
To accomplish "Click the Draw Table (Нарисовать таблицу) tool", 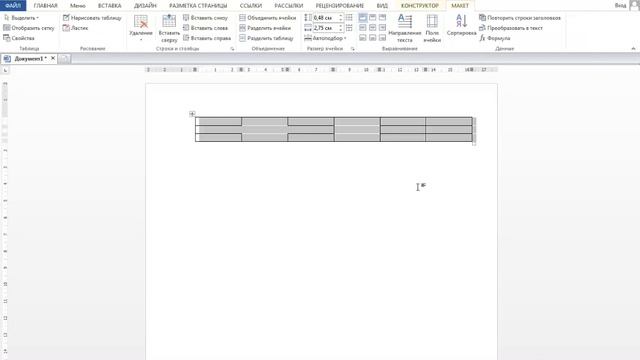I will [92, 18].
